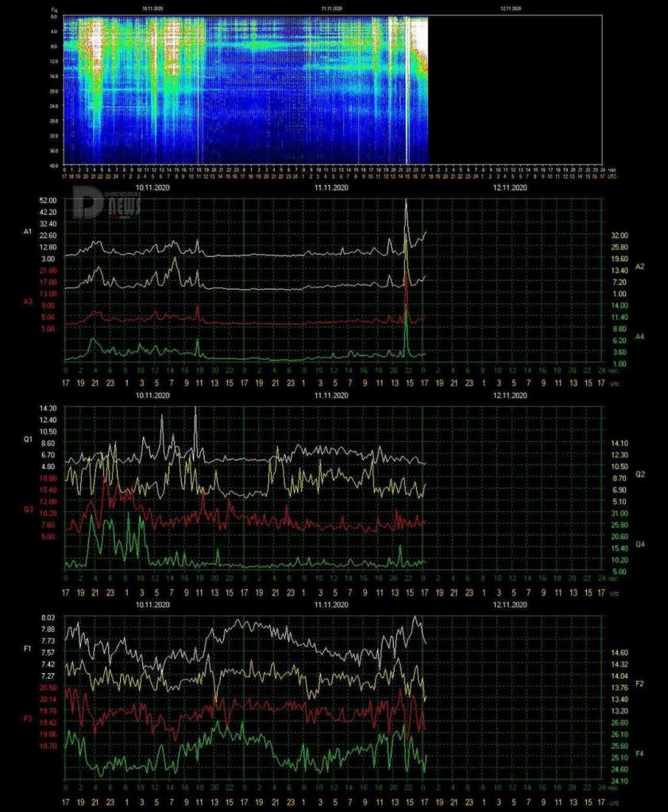Image resolution: width=668 pixels, height=812 pixels.
Task: Click the A1 amplitude axis label
Action: pos(28,232)
